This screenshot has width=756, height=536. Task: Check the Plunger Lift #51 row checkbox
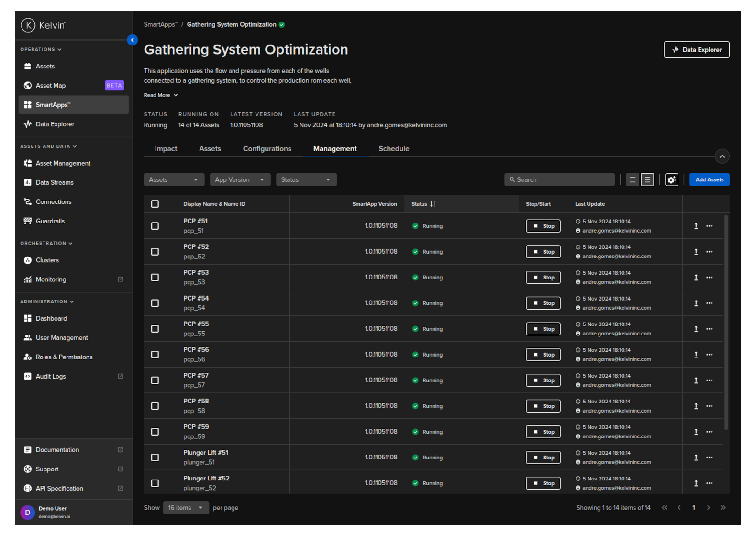[155, 458]
